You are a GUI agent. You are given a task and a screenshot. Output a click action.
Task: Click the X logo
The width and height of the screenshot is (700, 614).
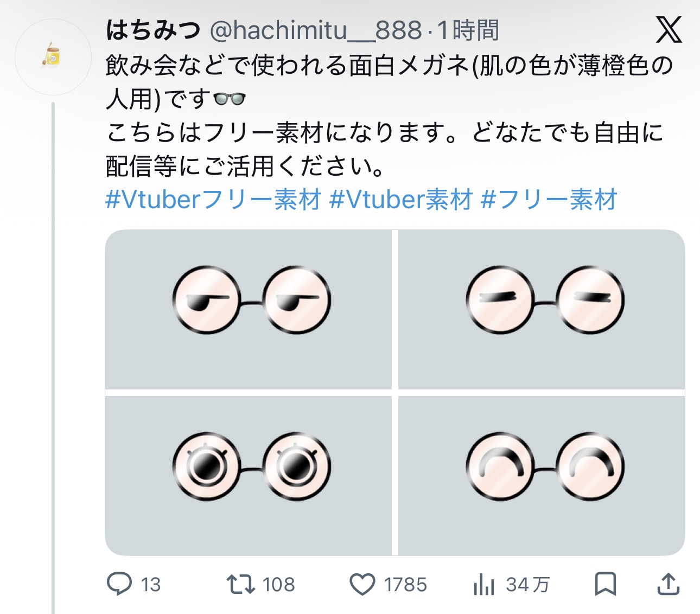tap(669, 30)
